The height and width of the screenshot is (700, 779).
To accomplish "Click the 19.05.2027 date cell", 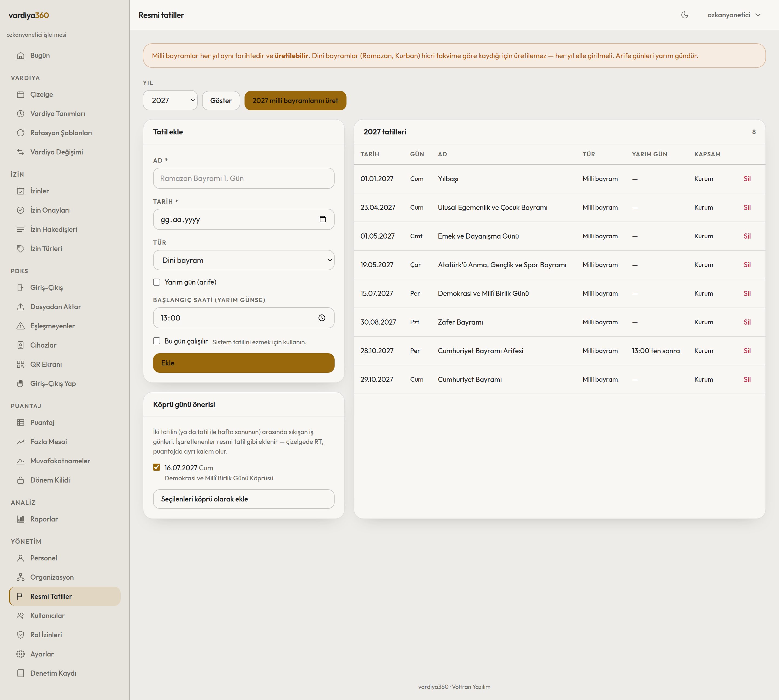I will 377,265.
